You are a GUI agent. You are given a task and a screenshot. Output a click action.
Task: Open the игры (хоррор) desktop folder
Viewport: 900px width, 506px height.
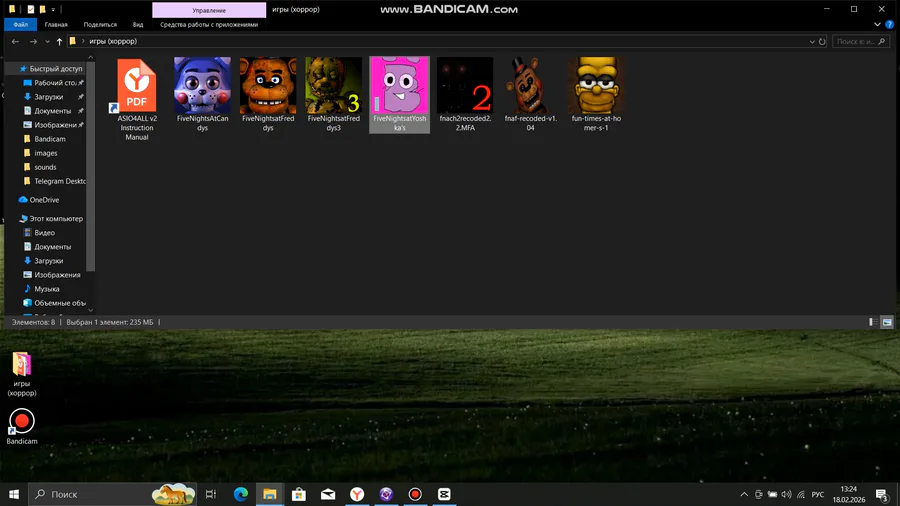pyautogui.click(x=22, y=374)
